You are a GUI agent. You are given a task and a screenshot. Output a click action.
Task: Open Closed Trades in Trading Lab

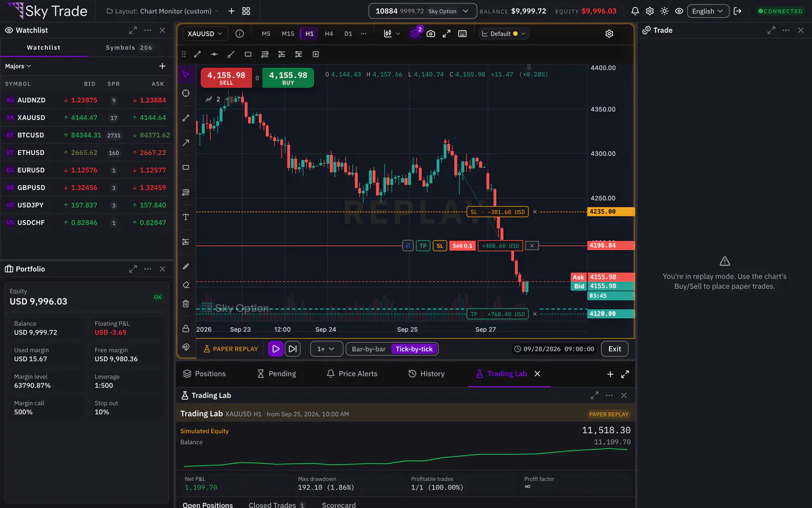(277, 505)
